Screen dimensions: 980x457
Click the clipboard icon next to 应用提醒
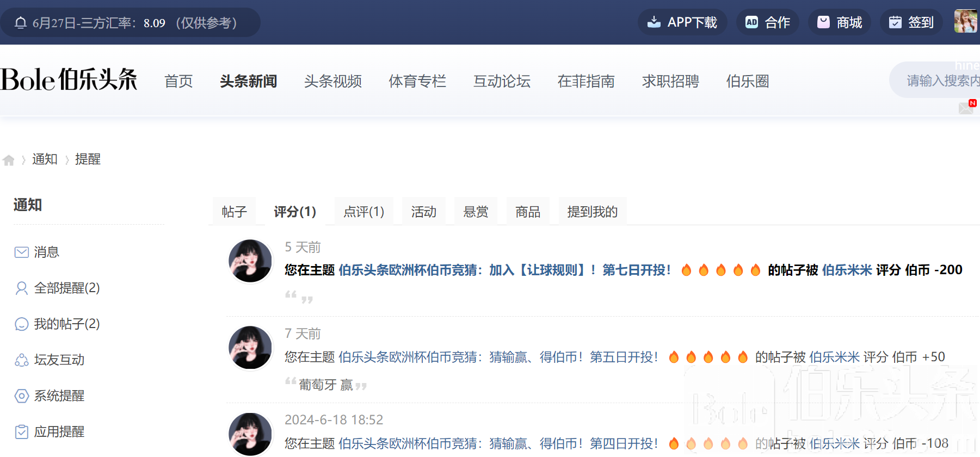[22, 431]
